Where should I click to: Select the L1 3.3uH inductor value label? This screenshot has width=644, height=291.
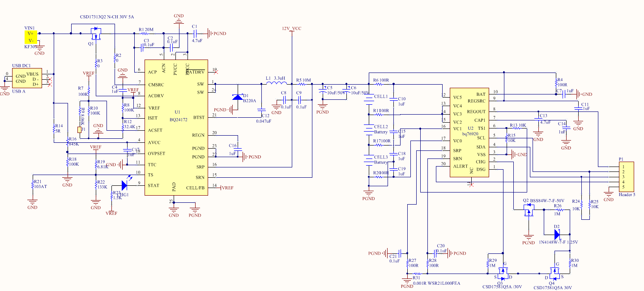pos(280,78)
